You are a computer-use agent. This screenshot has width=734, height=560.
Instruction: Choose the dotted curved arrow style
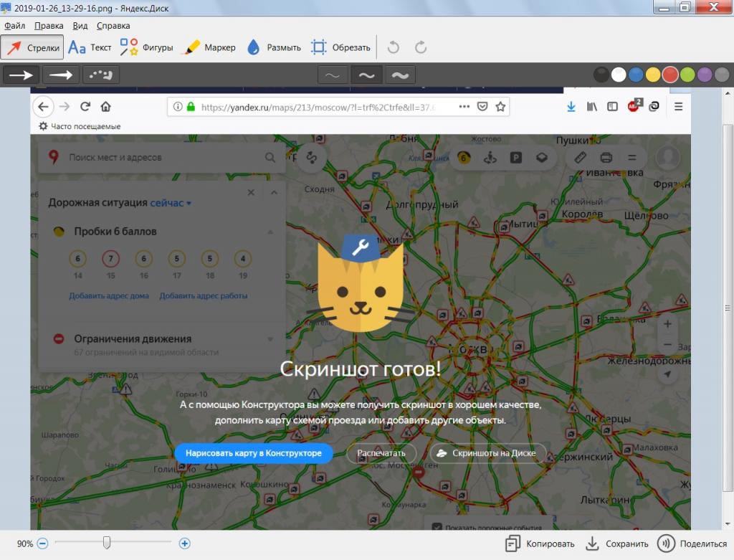click(100, 75)
